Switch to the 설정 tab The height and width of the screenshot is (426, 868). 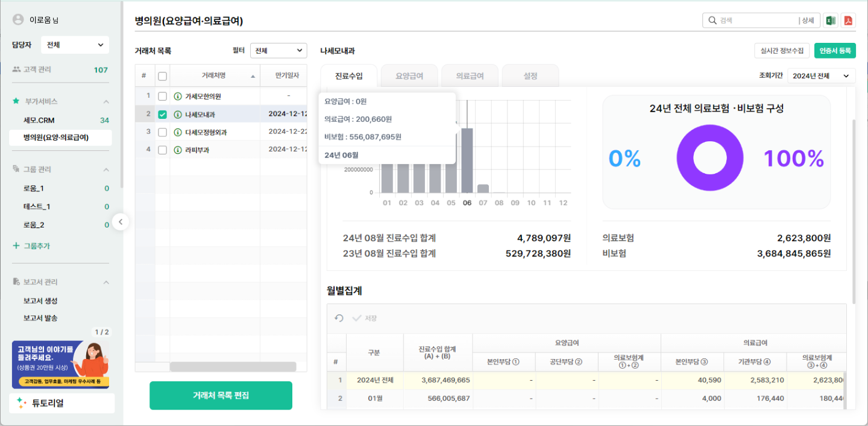point(530,76)
